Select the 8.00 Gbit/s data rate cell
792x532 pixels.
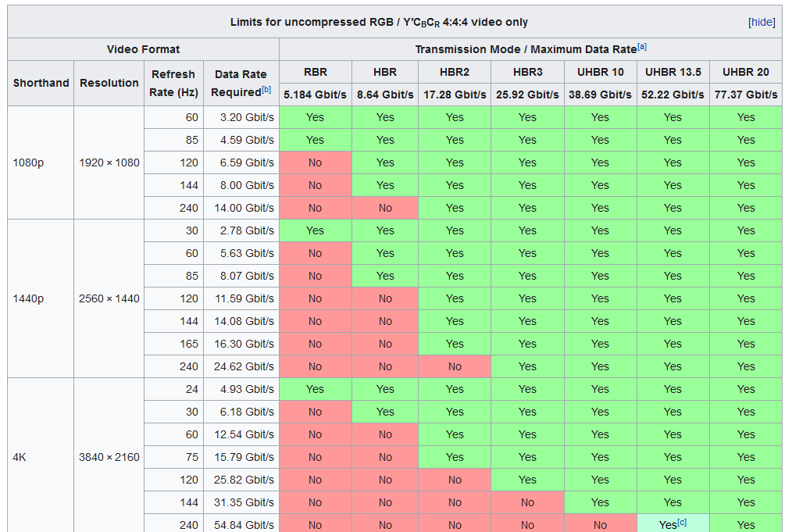pos(241,185)
